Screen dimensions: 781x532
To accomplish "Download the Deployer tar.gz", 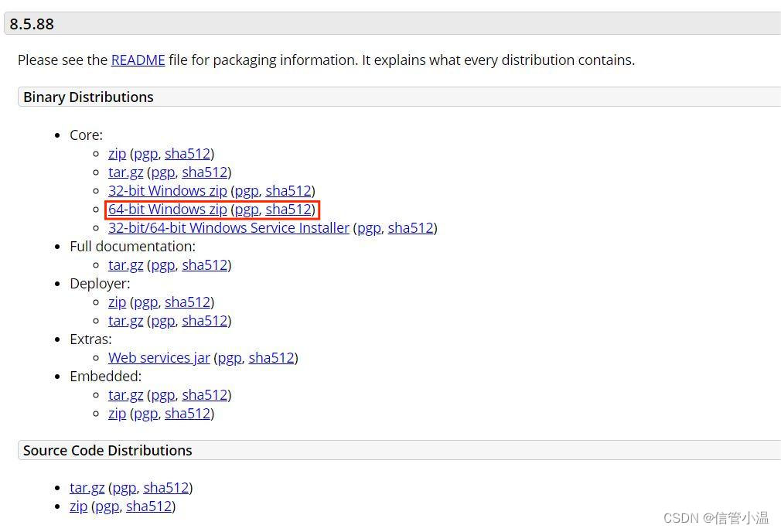I will pyautogui.click(x=125, y=321).
